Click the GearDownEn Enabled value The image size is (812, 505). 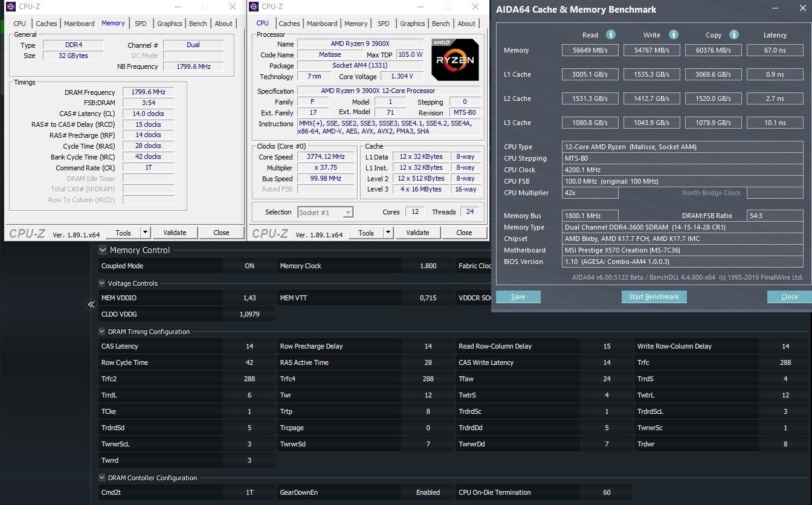[x=428, y=492]
